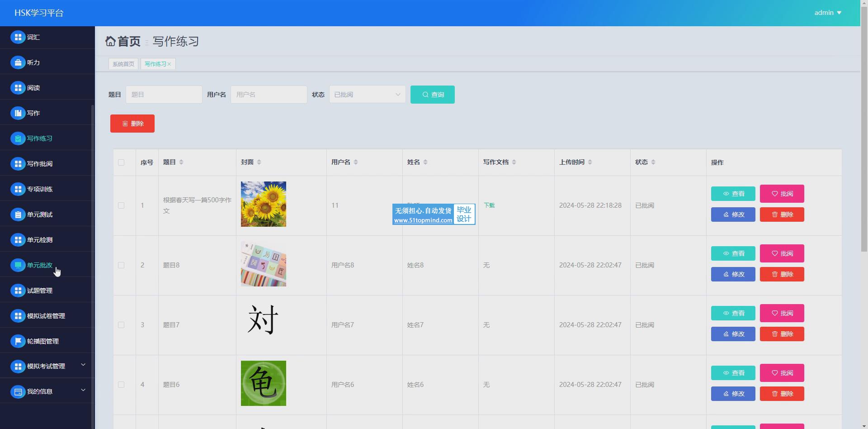Focus the 用户名 search input

(x=269, y=95)
